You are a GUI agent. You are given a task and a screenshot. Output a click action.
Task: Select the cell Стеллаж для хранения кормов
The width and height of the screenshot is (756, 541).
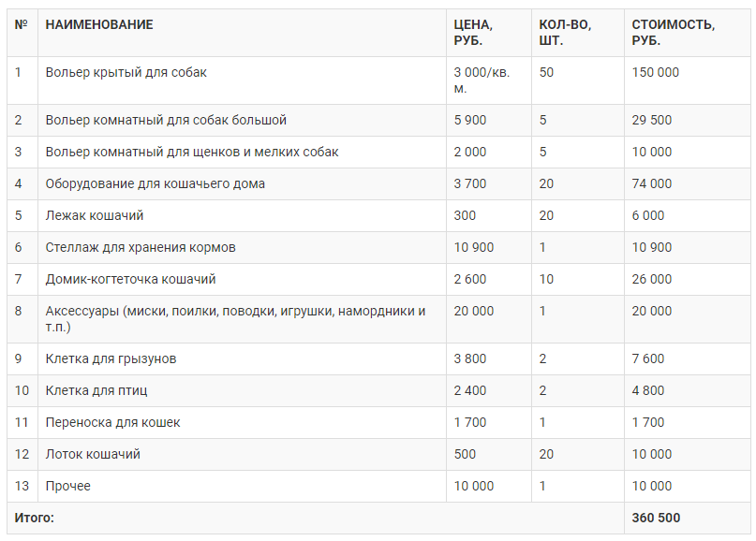[x=242, y=247]
